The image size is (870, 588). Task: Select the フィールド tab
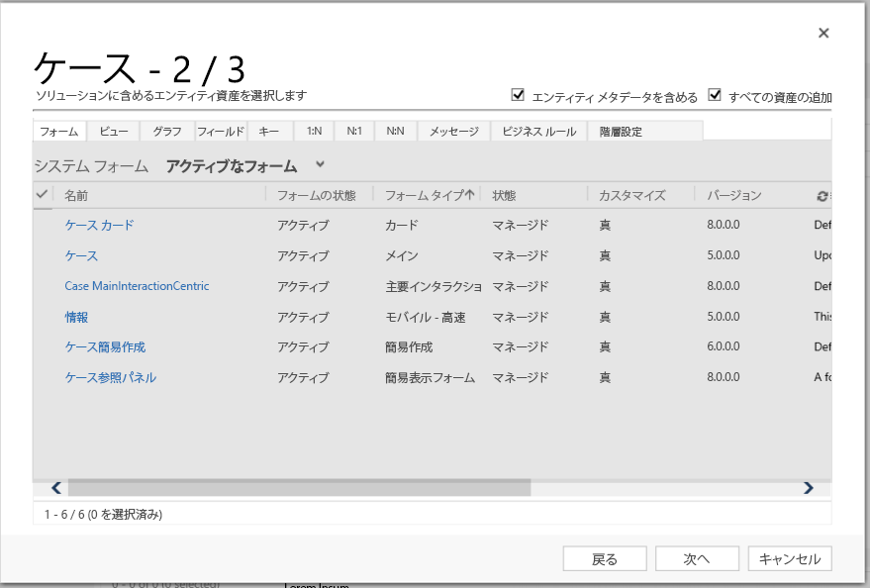221,130
